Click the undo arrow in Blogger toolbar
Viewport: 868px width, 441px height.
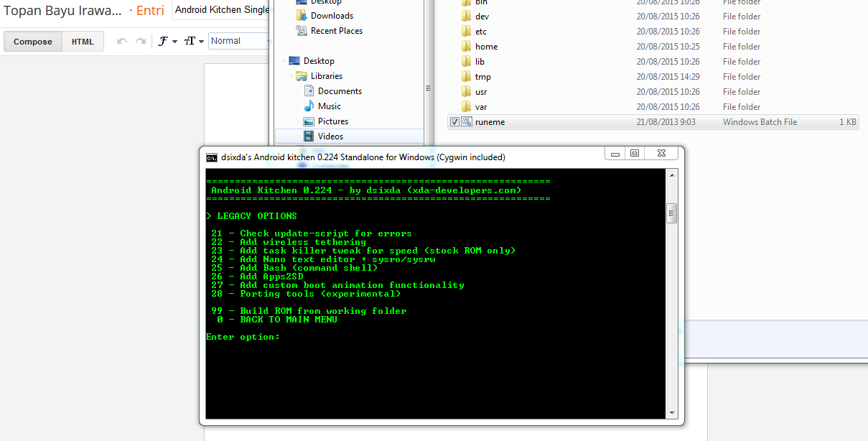click(122, 42)
